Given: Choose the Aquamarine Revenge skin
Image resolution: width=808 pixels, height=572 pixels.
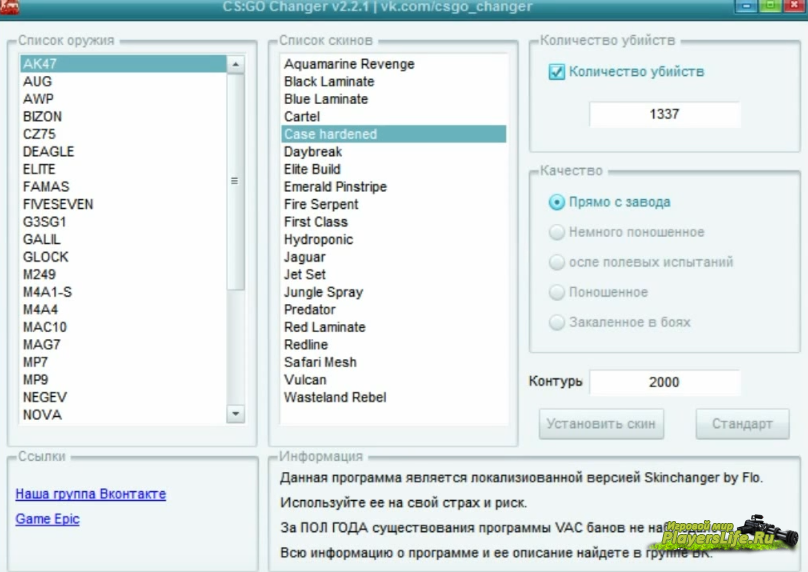Looking at the screenshot, I should coord(394,64).
